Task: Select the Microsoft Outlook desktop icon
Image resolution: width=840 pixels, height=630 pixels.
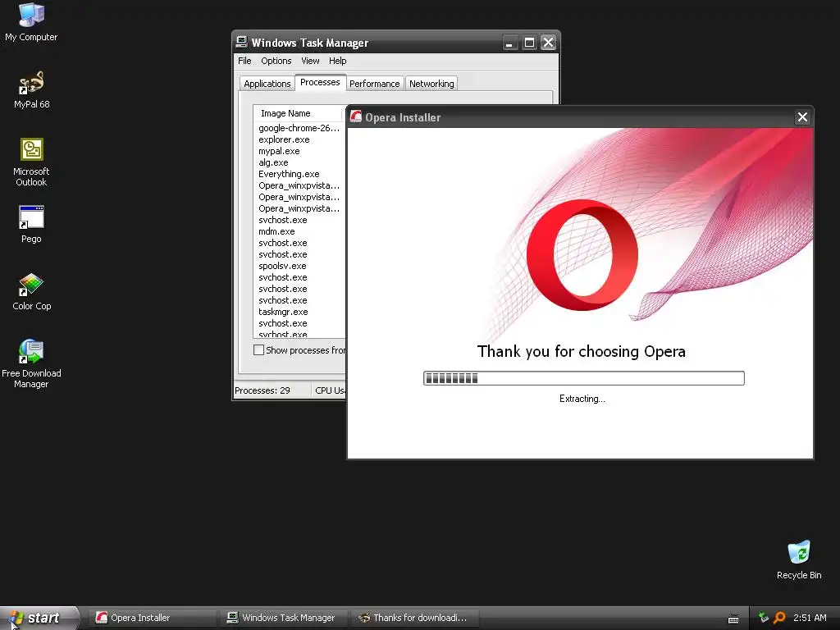Action: pyautogui.click(x=31, y=162)
